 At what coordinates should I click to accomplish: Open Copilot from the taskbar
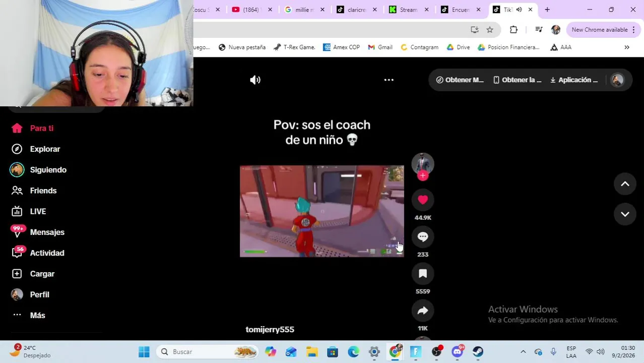click(271, 351)
